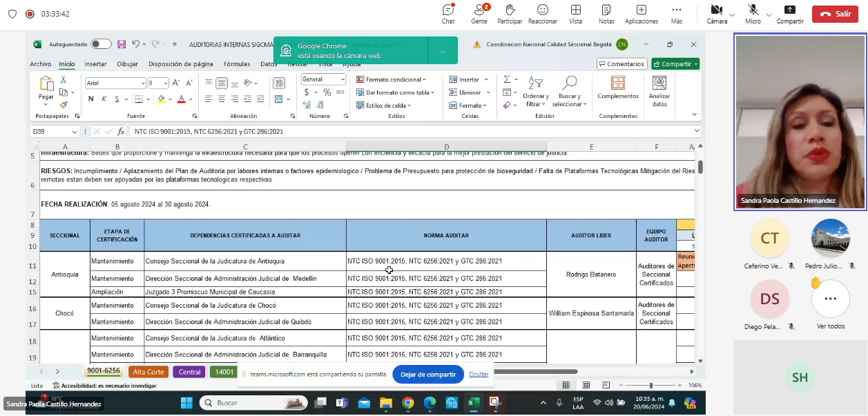Open the Teams meeting Chat panel
Viewport: 868px width, 416px height.
pos(448,14)
